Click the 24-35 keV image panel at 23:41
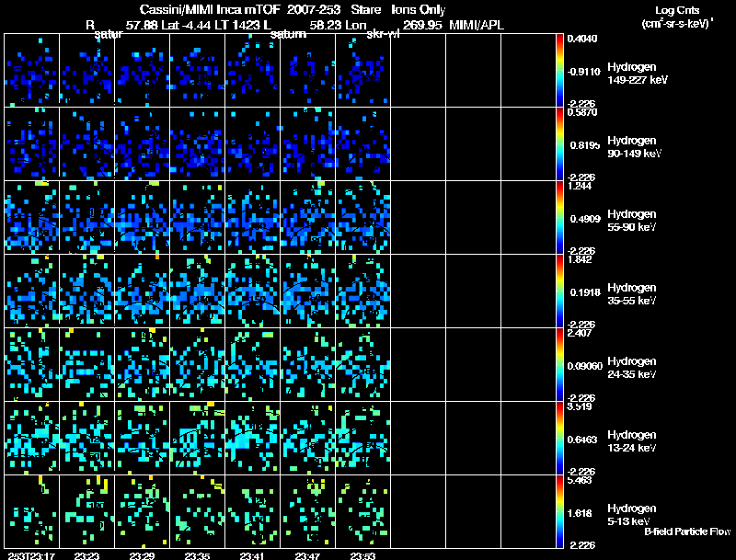This screenshot has height=560, width=736. pos(252,365)
